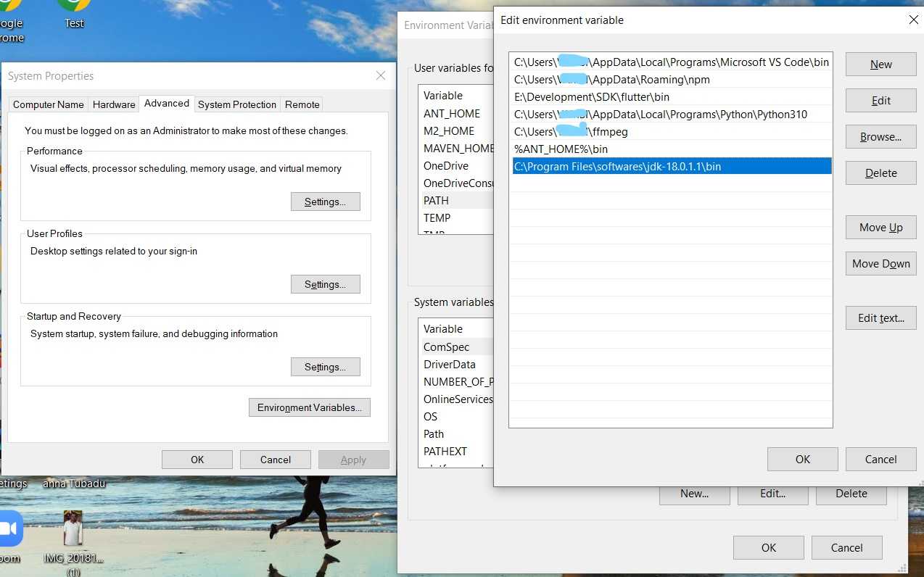Click Edit... under System variables
924x577 pixels.
click(772, 495)
